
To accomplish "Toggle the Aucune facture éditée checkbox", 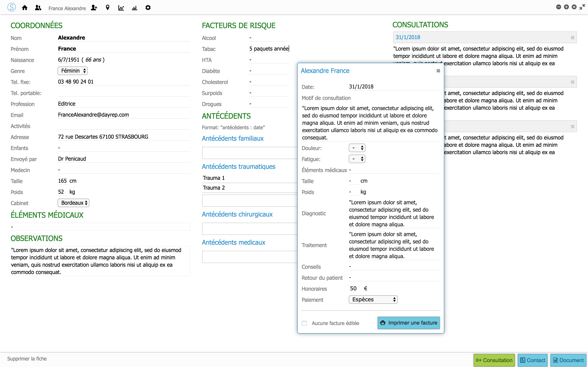I will pos(304,323).
